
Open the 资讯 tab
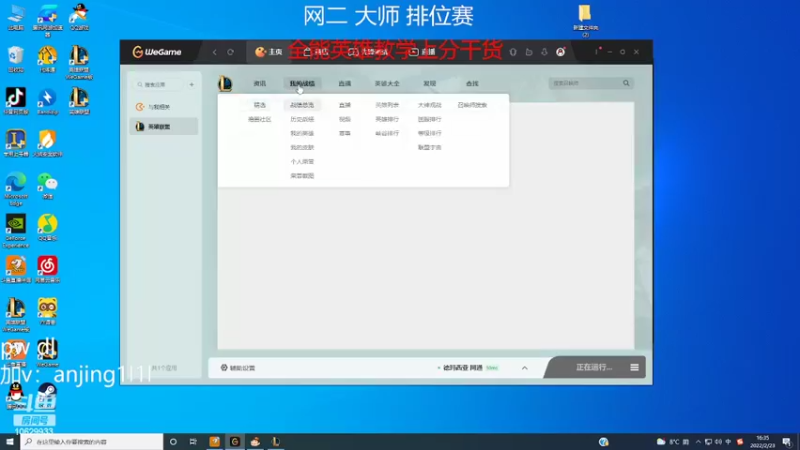pyautogui.click(x=260, y=84)
